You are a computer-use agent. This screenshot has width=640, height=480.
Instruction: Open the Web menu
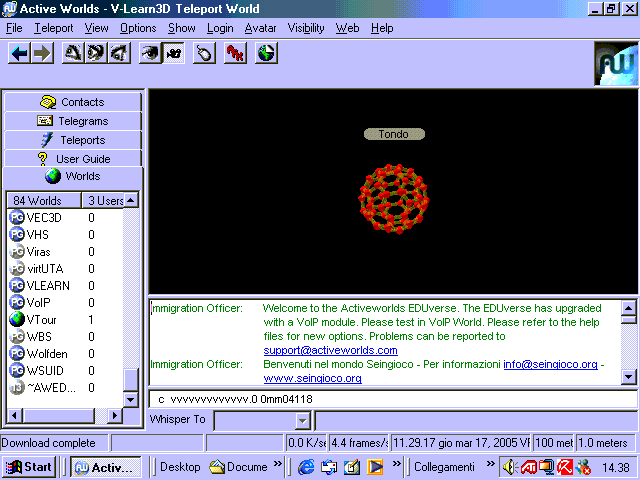pos(347,28)
